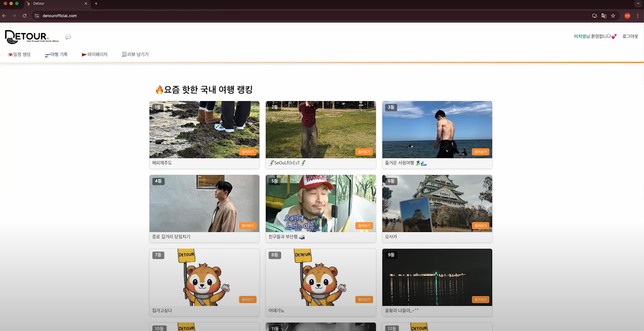Image resolution: width=644 pixels, height=331 pixels.
Task: Open the browser three-dot menu
Action: [638, 16]
